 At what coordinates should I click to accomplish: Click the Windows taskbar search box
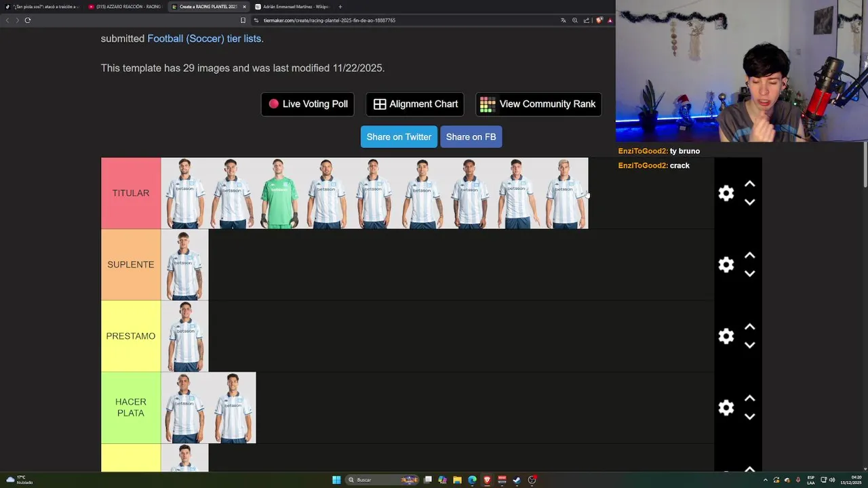click(382, 480)
